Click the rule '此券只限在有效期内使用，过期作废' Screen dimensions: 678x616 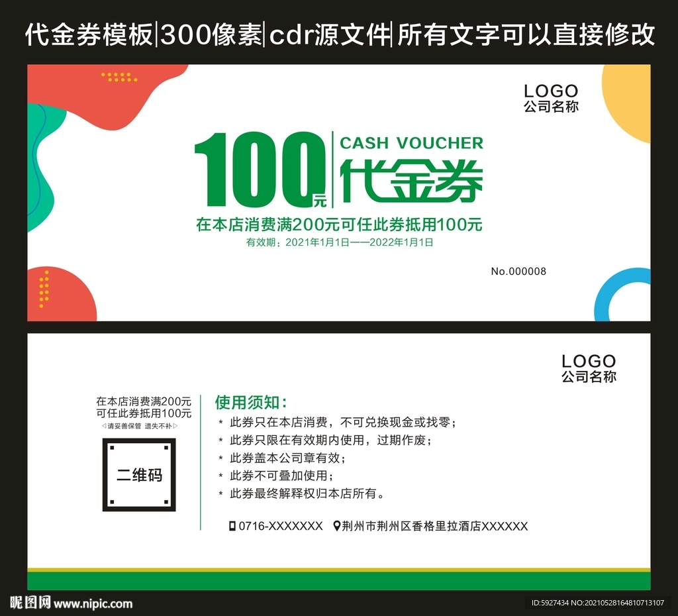pyautogui.click(x=328, y=440)
